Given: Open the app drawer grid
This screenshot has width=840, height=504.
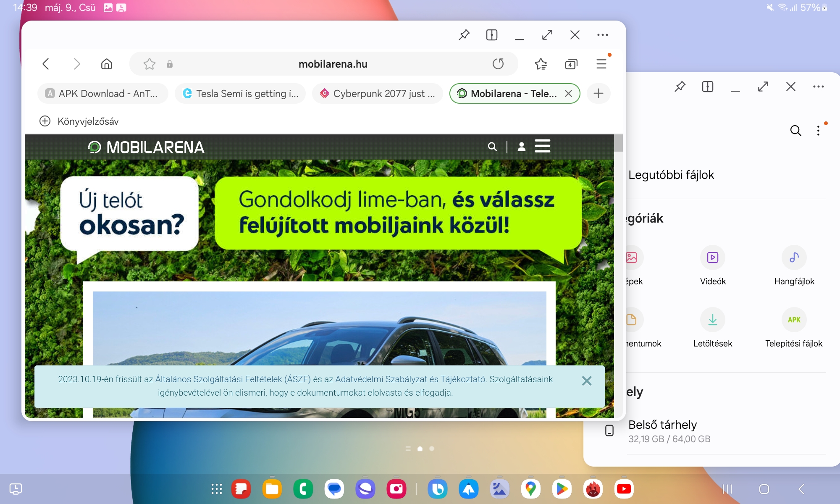Looking at the screenshot, I should [217, 489].
